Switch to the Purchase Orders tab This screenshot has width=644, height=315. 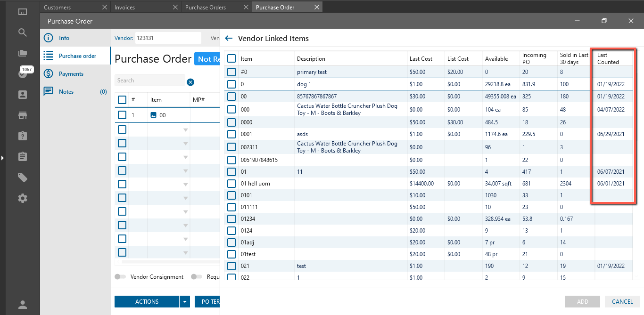[x=206, y=7]
